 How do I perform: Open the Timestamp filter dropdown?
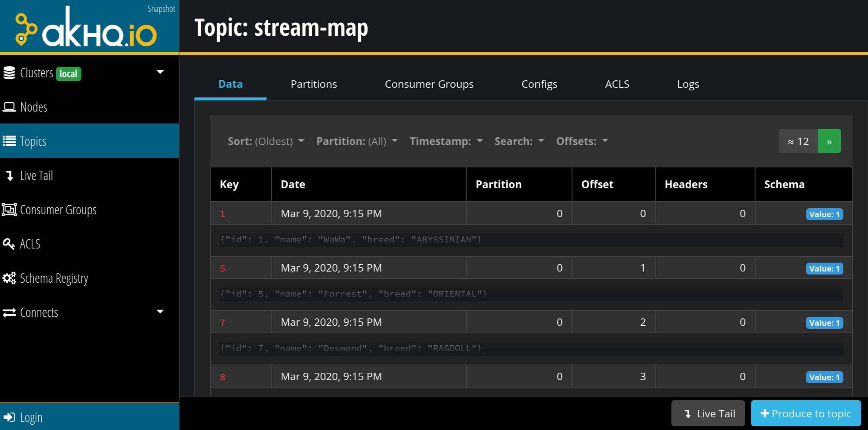pyautogui.click(x=446, y=141)
